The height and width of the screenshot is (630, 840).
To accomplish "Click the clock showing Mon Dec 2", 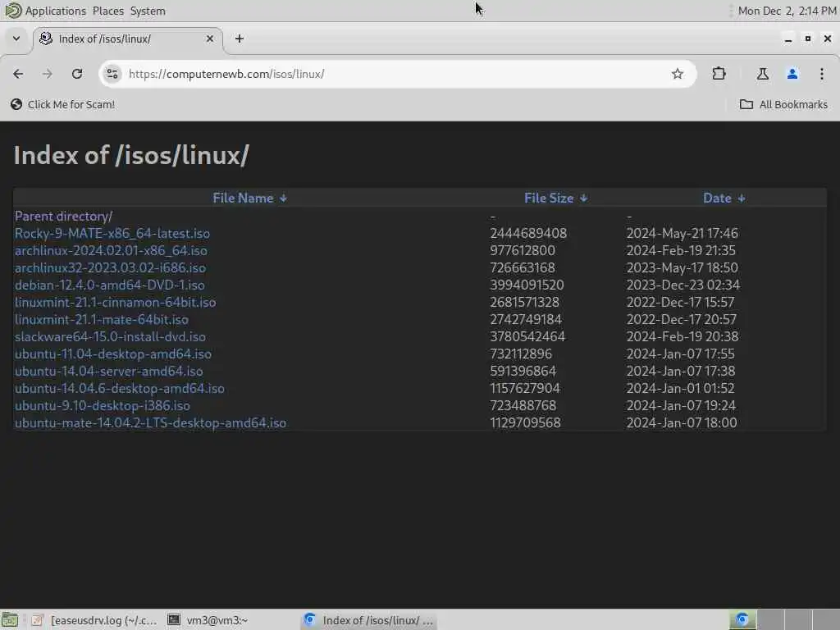I will point(787,11).
